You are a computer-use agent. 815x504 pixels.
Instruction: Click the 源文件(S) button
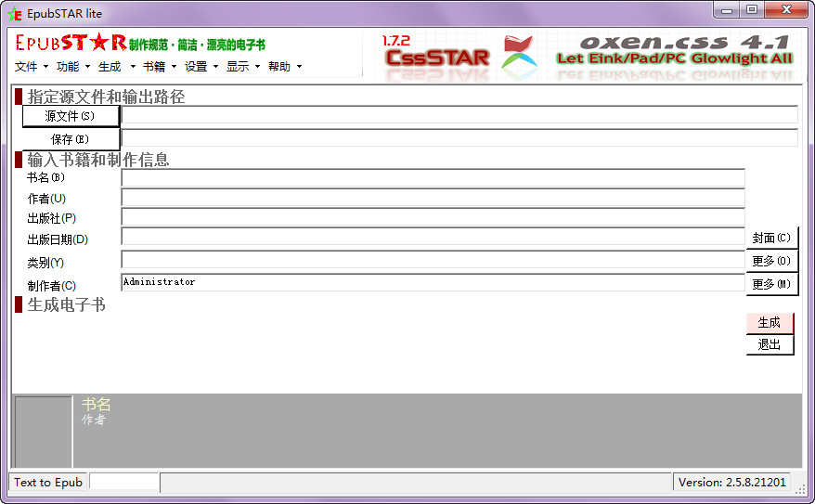[71, 116]
